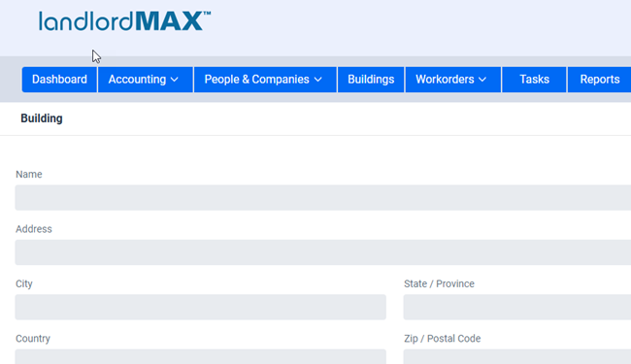Focus the Country input field
Screen dimensions: 631x364
200,357
